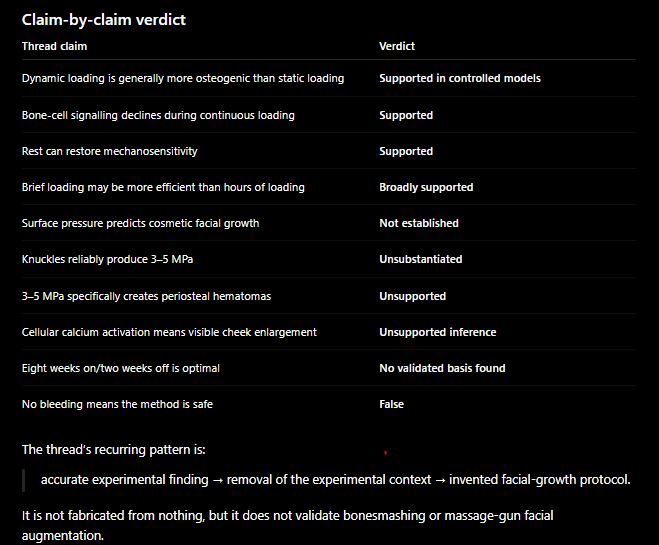Click the 'Cellular calcium activation' claim text
659x545 pixels.
click(x=169, y=332)
